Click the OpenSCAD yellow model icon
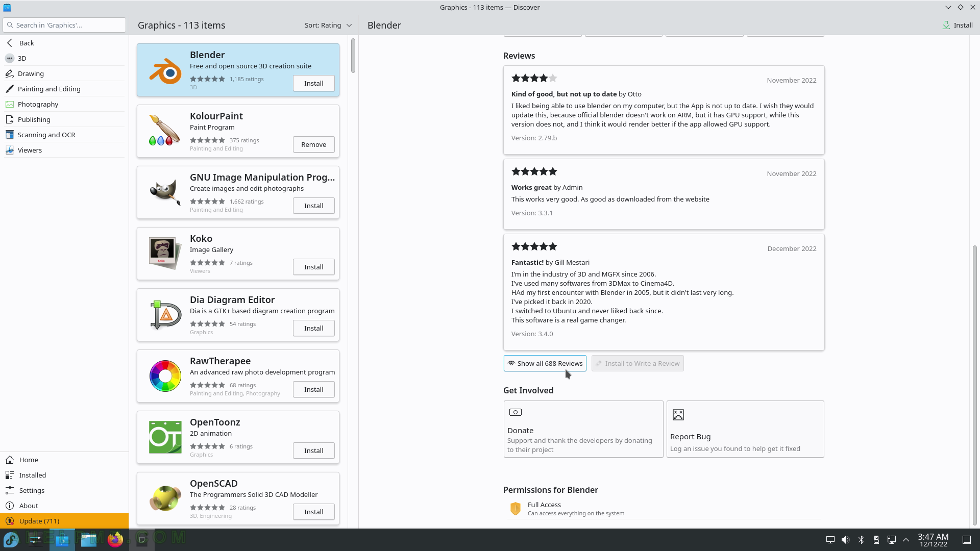980x551 pixels. [x=165, y=498]
